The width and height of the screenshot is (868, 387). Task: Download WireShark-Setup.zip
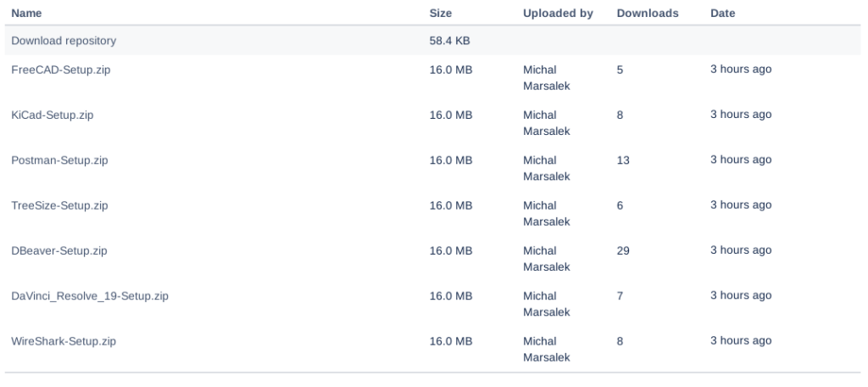click(64, 341)
